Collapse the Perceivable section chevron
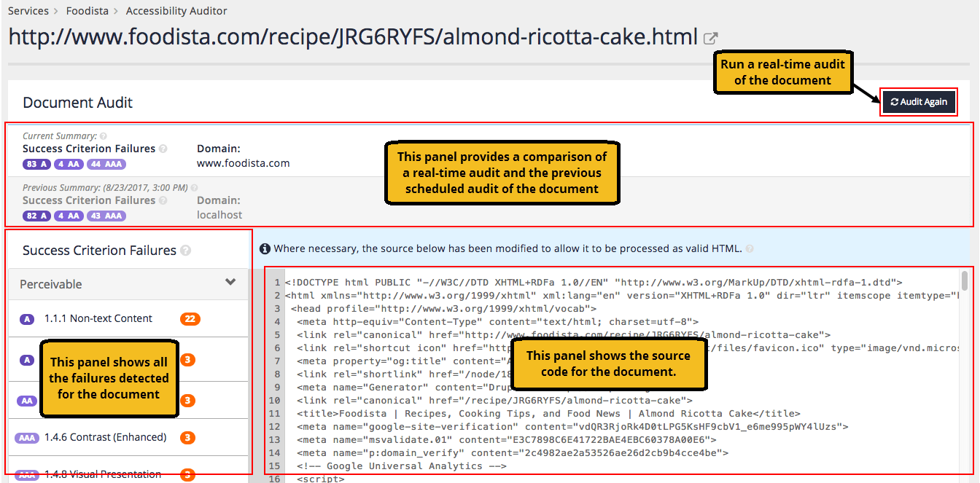Screen dimensions: 980x483 point(230,283)
